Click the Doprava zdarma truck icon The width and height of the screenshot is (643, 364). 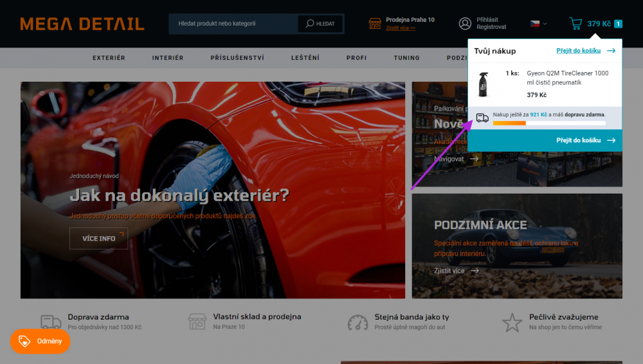point(51,322)
